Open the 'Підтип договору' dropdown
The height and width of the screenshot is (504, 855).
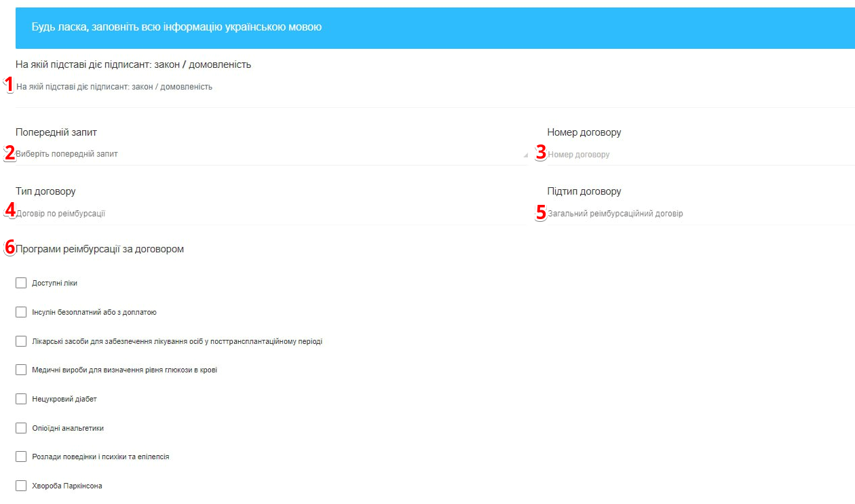[x=699, y=214]
